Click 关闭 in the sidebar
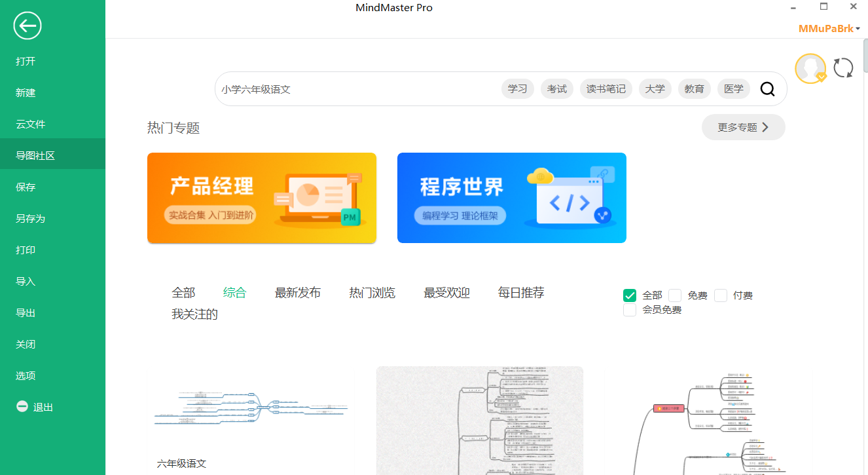868x475 pixels. [52, 344]
